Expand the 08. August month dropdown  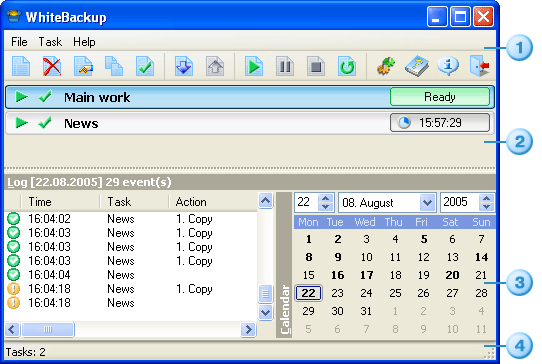coord(427,202)
